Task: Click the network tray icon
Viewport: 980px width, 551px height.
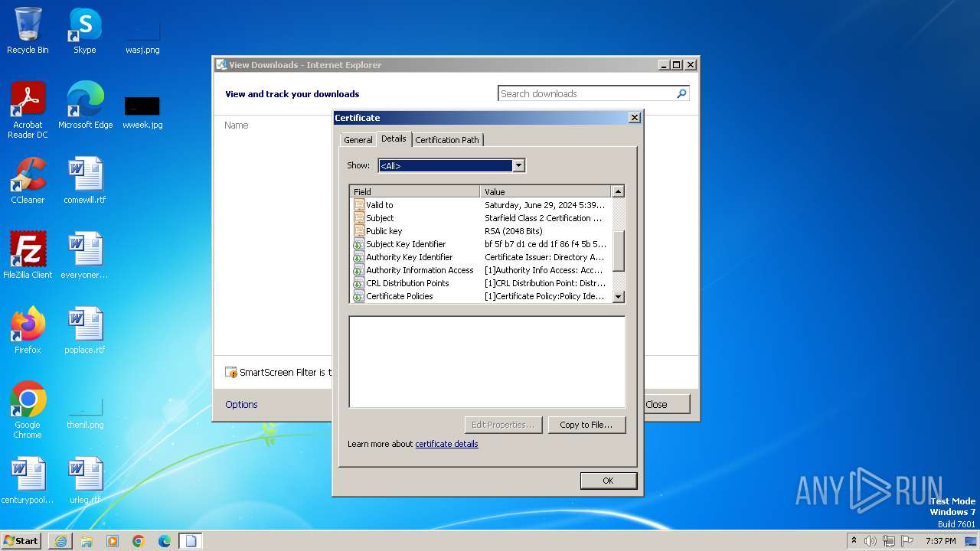Action: coord(888,541)
